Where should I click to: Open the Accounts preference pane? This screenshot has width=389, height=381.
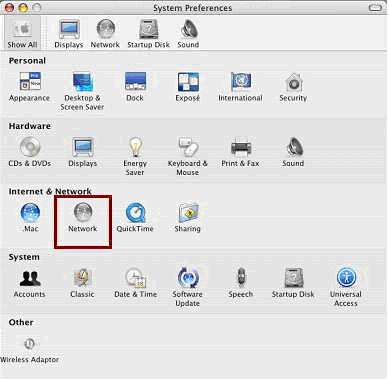coord(30,283)
